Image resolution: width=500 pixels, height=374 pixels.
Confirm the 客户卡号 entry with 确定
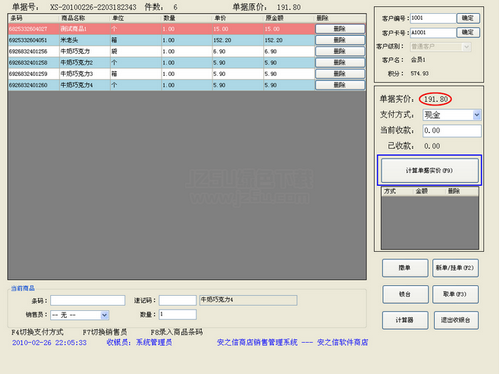click(x=468, y=32)
